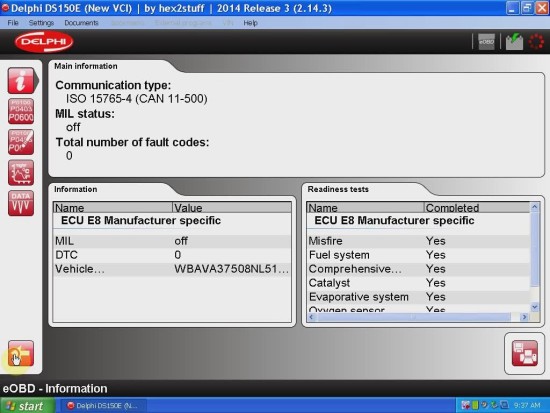Click ECU E8 Manufacturer specific in Readiness tests
This screenshot has height=413, width=550.
pos(394,221)
